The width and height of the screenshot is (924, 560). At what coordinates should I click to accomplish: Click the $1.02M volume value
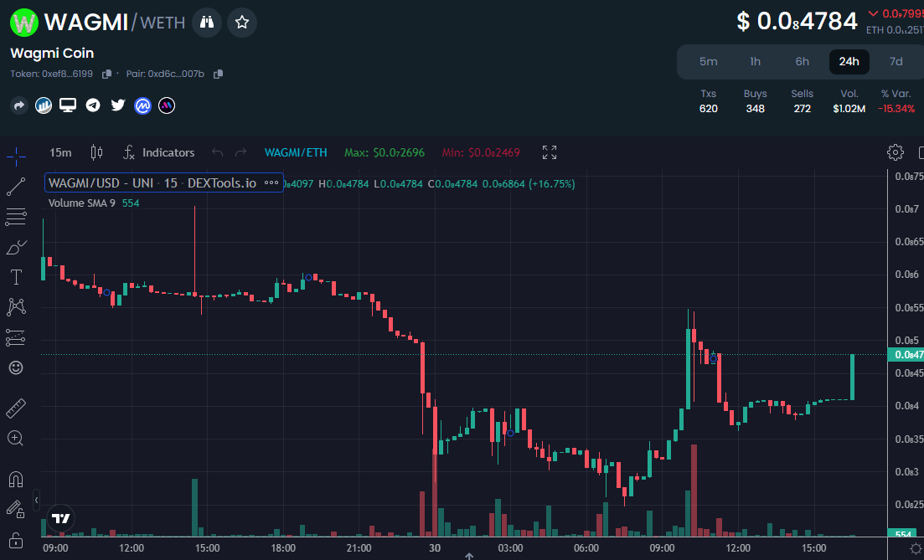[x=849, y=109]
